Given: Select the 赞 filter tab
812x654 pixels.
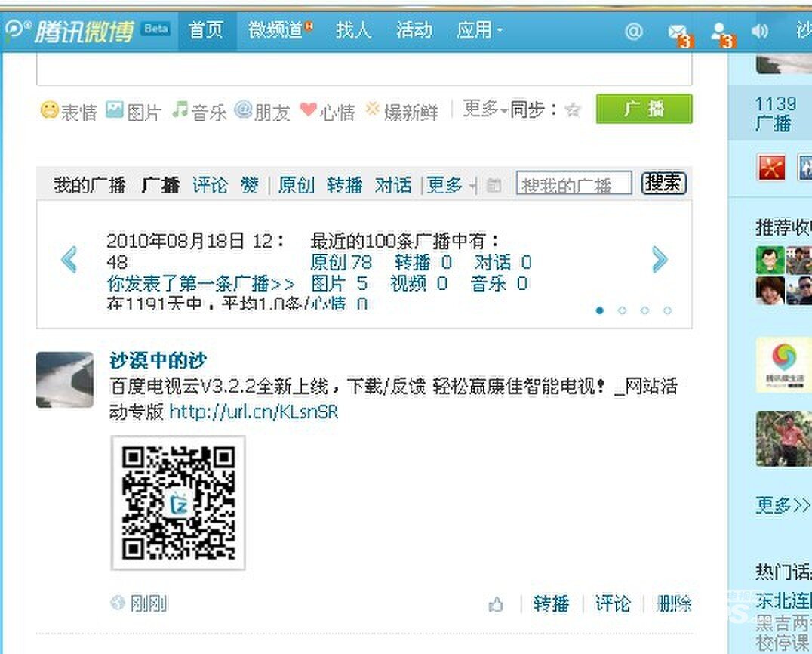Looking at the screenshot, I should tap(250, 185).
